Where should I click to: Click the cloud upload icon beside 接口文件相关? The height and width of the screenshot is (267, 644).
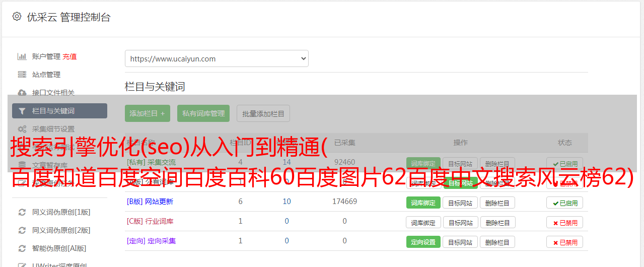[x=22, y=93]
